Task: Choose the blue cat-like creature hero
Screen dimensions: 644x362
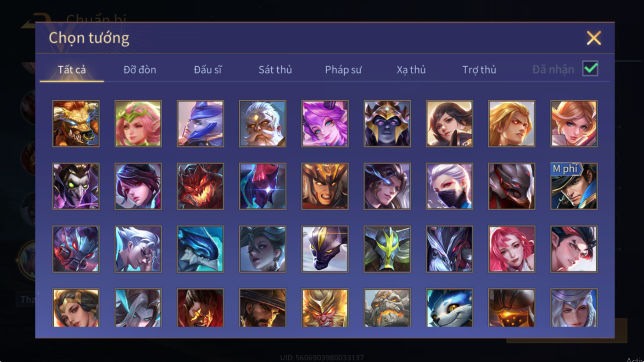Action: 450,308
